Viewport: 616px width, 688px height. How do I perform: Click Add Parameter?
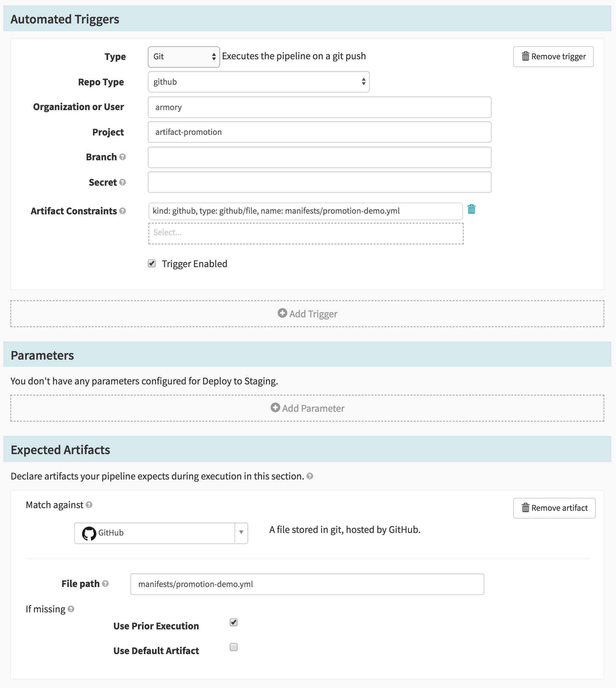pyautogui.click(x=307, y=408)
